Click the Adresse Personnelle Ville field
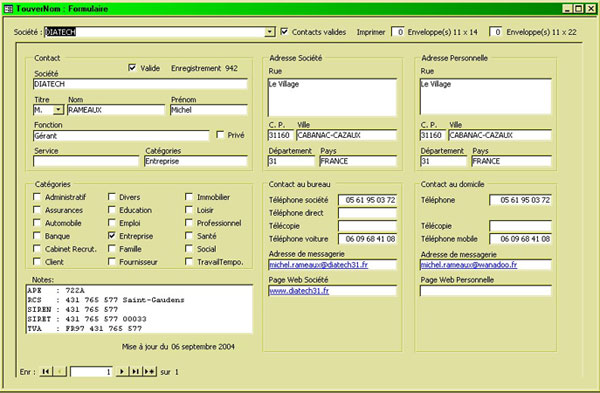Viewport: 600px width, 393px height. (x=500, y=135)
